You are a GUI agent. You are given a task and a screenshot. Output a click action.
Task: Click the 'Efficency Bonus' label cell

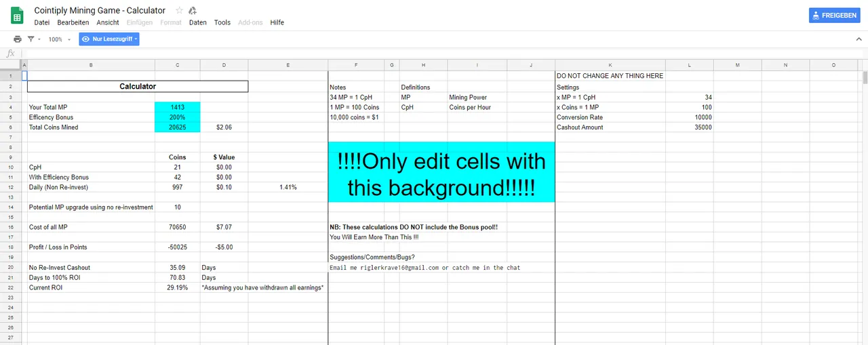91,117
